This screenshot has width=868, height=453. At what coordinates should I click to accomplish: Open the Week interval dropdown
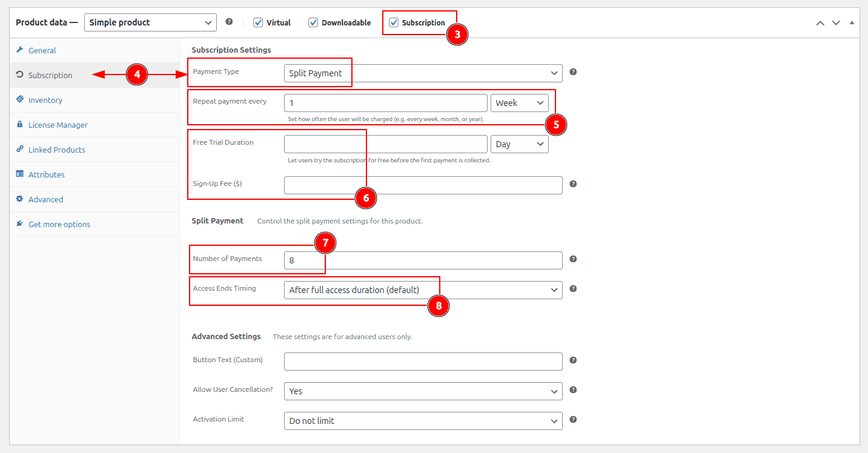click(519, 103)
